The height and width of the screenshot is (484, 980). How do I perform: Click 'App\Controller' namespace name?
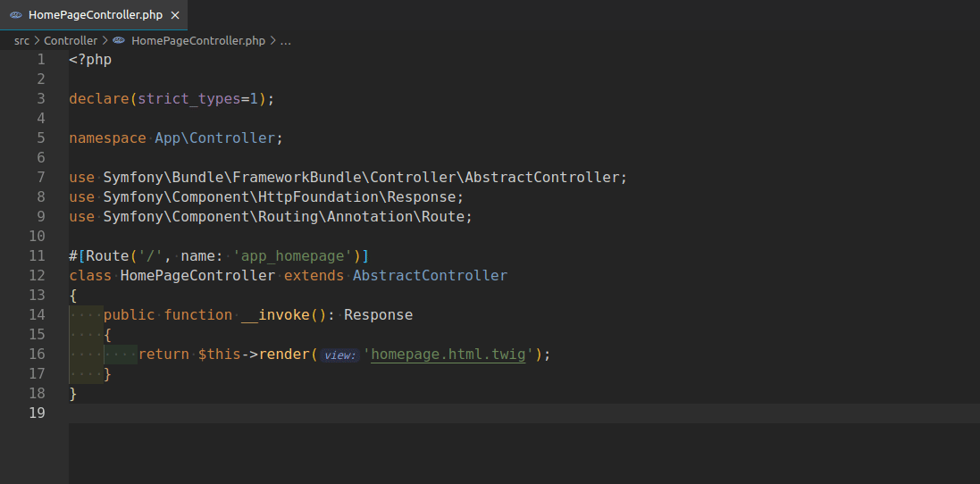tap(215, 138)
